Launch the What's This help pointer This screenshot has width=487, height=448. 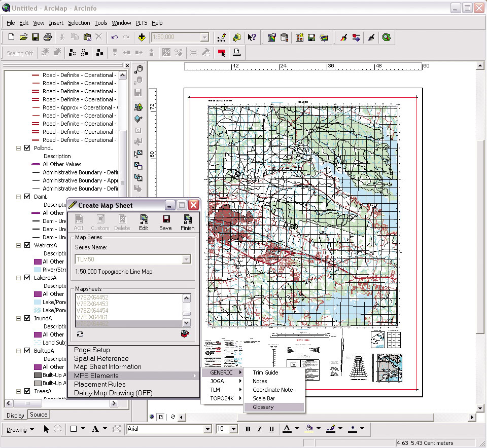252,37
